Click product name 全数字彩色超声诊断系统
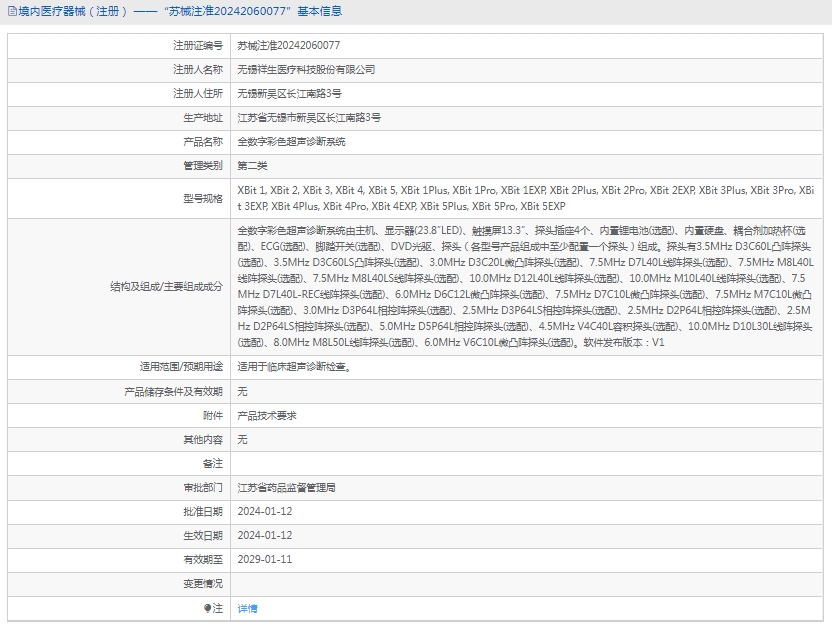The width and height of the screenshot is (832, 630). pyautogui.click(x=291, y=141)
